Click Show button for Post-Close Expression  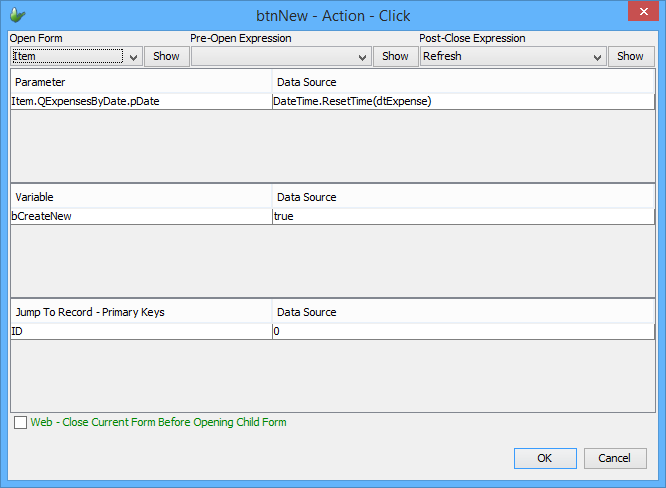630,57
